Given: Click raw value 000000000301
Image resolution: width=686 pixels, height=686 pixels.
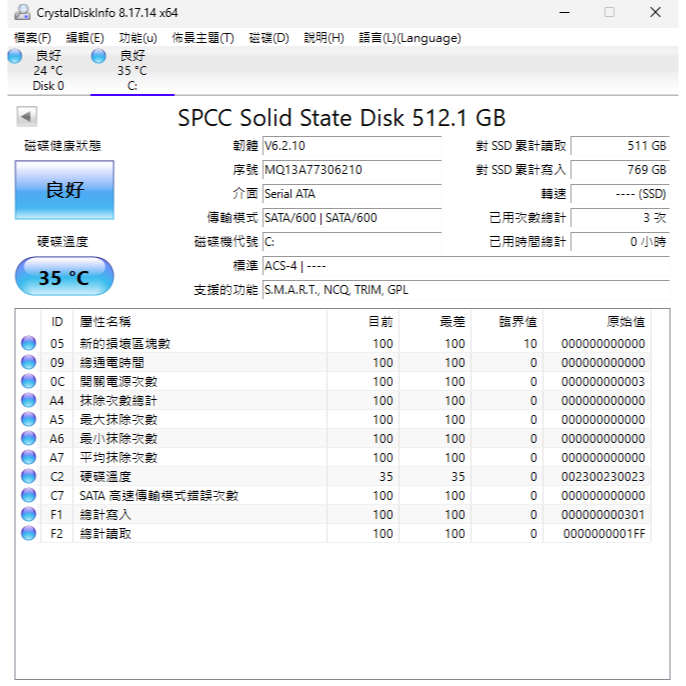Looking at the screenshot, I should pyautogui.click(x=603, y=515).
